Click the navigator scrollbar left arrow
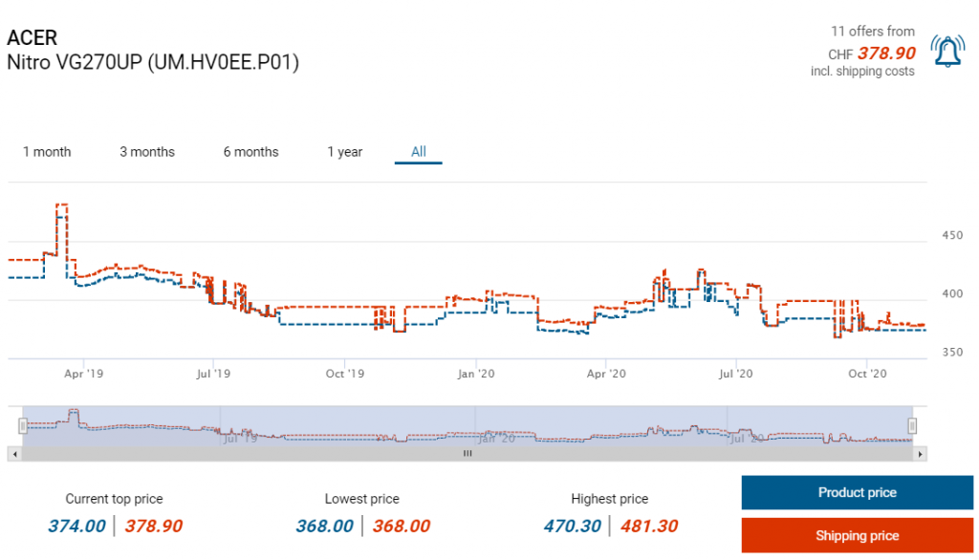The height and width of the screenshot is (560, 979). 13,454
